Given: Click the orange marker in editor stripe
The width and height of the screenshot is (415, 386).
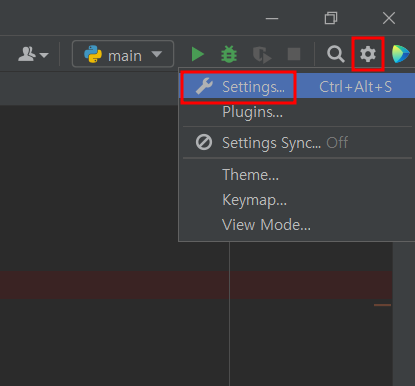Looking at the screenshot, I should pyautogui.click(x=382, y=305).
